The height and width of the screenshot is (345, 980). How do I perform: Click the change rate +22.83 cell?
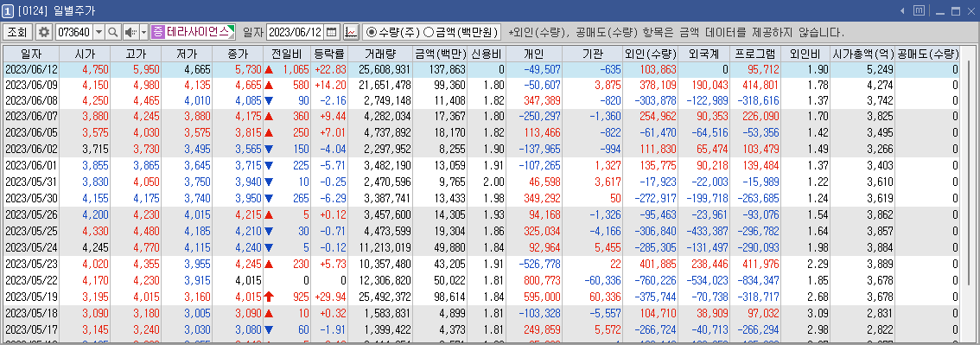coord(328,69)
